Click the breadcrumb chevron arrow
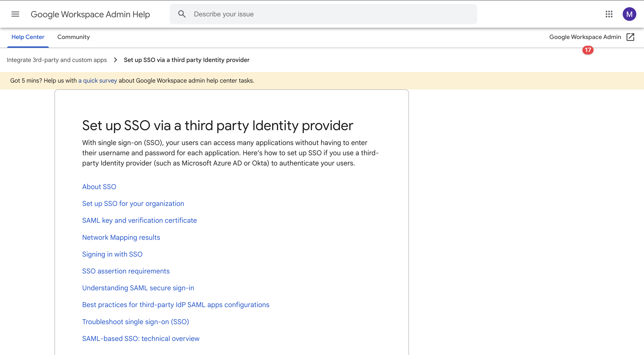 click(115, 60)
